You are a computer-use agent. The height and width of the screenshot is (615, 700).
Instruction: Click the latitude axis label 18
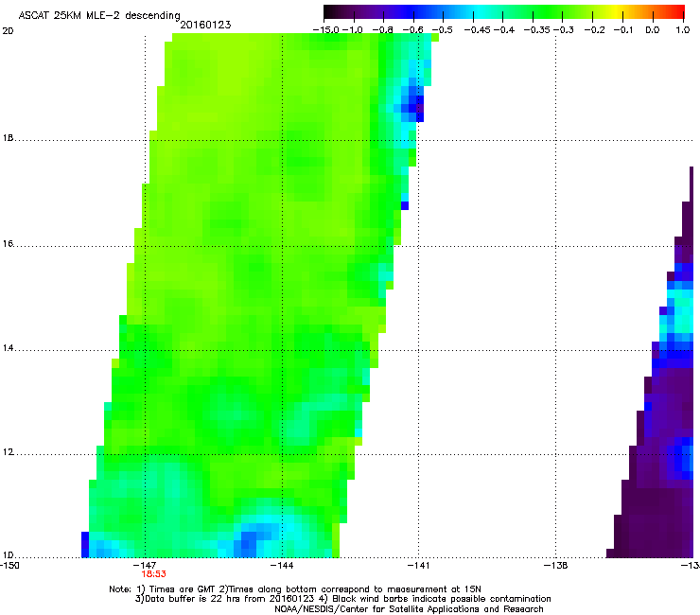[8, 138]
